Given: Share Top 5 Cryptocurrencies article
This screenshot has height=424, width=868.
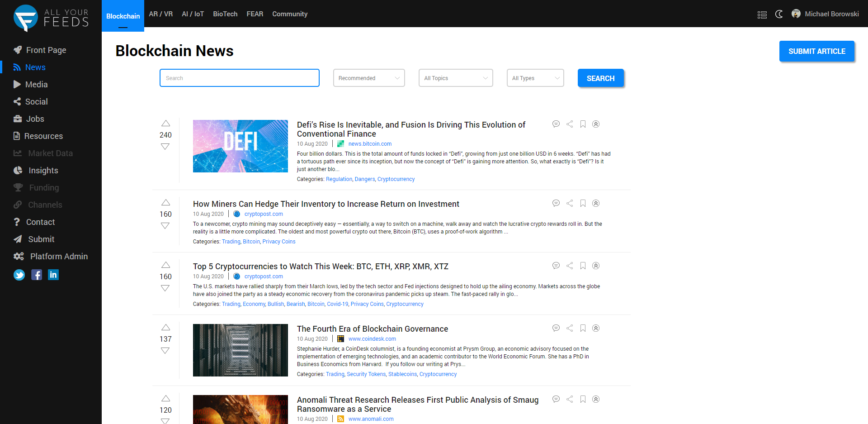Looking at the screenshot, I should coord(570,266).
